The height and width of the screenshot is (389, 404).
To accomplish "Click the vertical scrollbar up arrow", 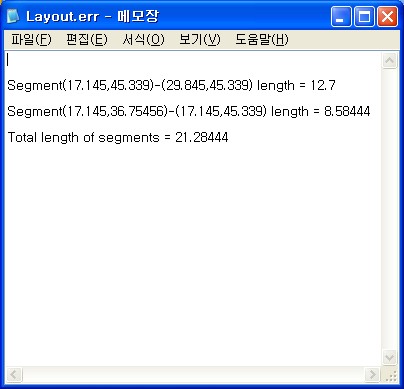I will click(x=389, y=61).
